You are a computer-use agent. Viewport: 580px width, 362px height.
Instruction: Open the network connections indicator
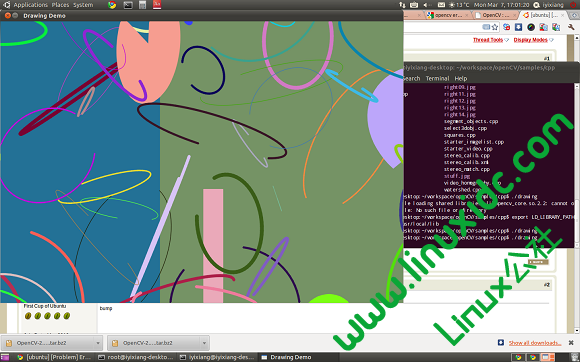click(x=402, y=5)
